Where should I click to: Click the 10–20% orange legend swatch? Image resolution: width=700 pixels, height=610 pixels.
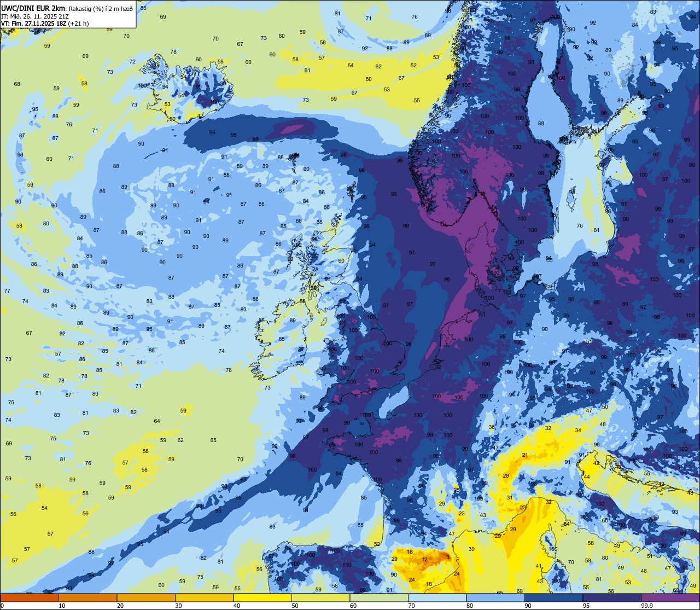pos(87,597)
